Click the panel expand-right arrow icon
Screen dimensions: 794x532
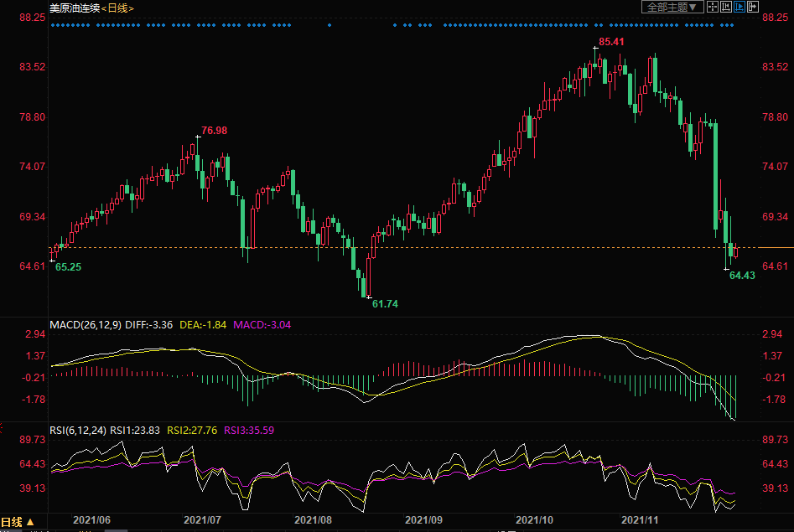[752, 7]
